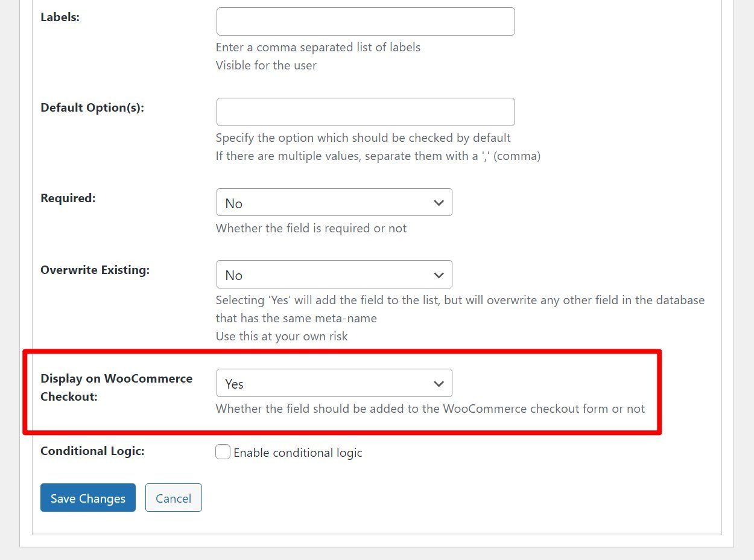Enable conditional logic checkbox
This screenshot has width=754, height=560.
click(x=223, y=452)
